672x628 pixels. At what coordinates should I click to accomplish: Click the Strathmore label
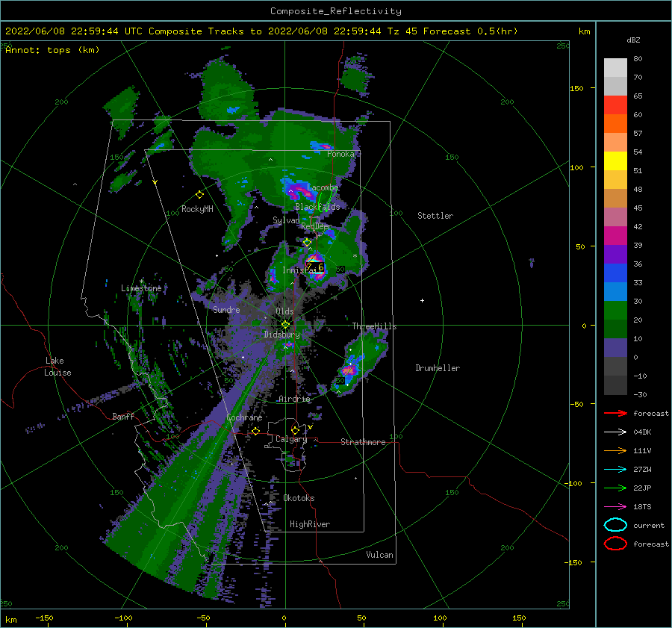[x=363, y=442]
